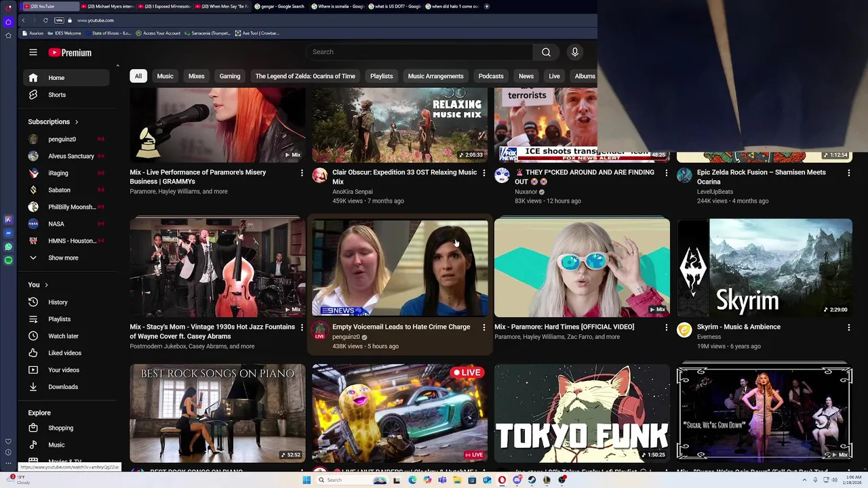
Task: Select the Music Arrangements filter chip
Action: coord(435,76)
